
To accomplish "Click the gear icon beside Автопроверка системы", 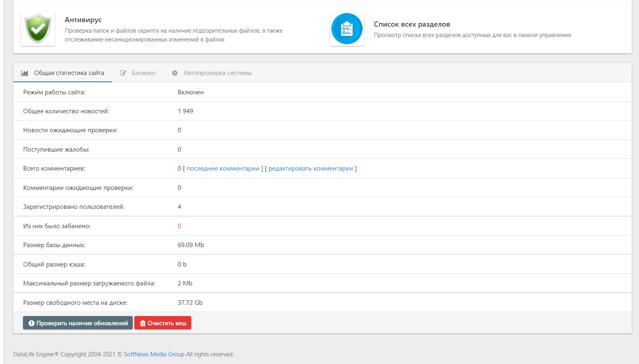I will [175, 73].
